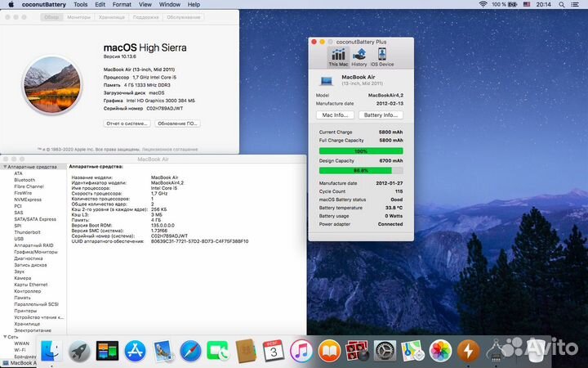
Task: Select Wi-Fi under Сеть in sidebar
Action: [x=20, y=350]
